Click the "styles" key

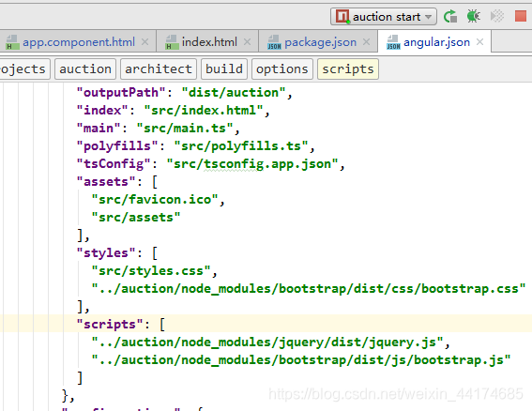pos(106,252)
